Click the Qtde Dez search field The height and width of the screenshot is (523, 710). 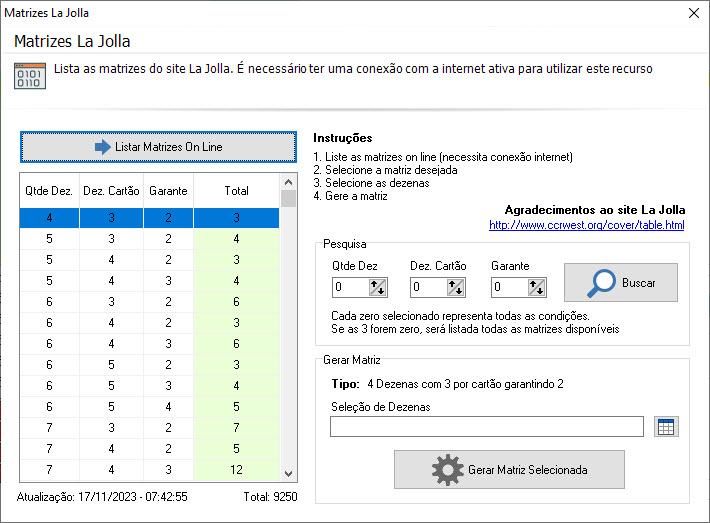(350, 287)
